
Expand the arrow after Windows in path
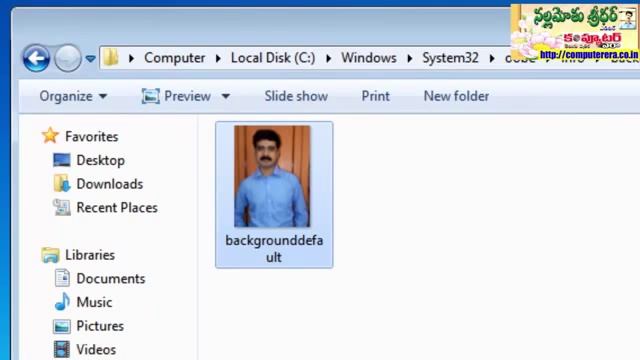410,58
